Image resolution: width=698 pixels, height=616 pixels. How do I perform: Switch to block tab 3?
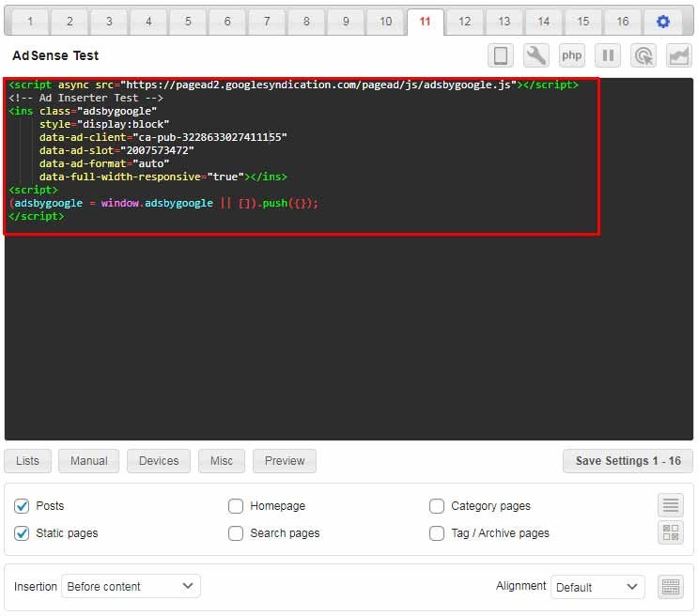click(109, 22)
